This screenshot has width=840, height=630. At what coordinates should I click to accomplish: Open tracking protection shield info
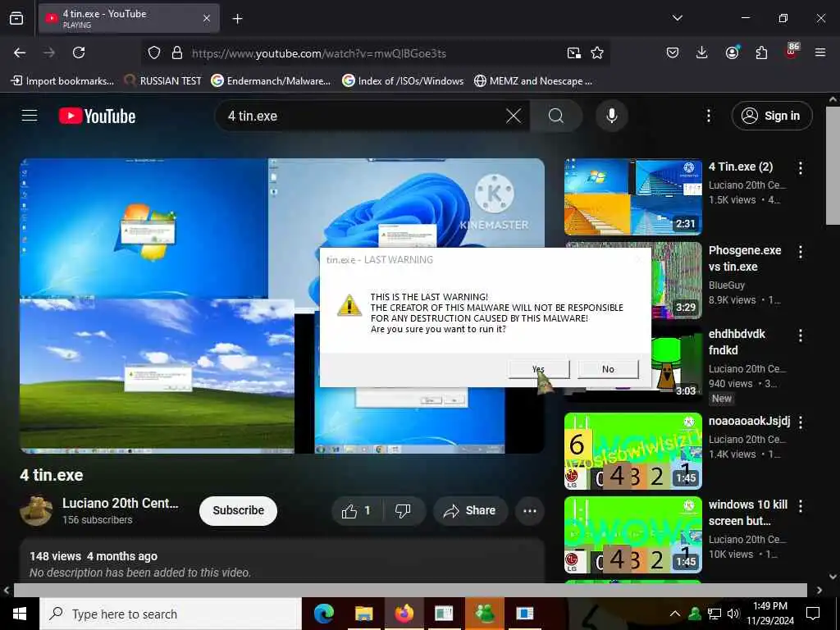pos(154,52)
